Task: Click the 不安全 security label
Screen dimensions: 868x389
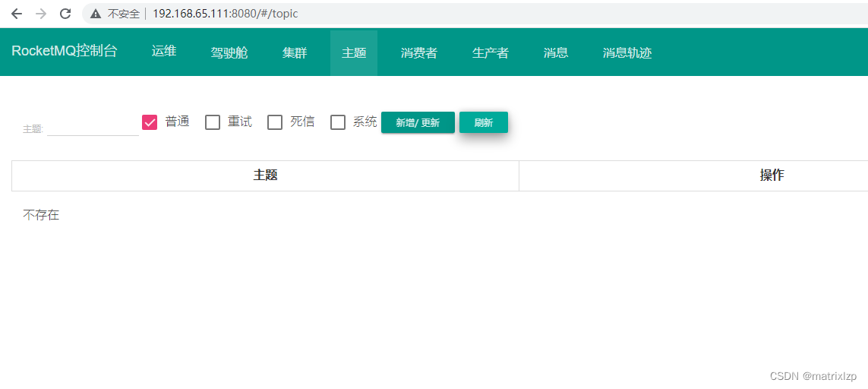Action: click(124, 14)
